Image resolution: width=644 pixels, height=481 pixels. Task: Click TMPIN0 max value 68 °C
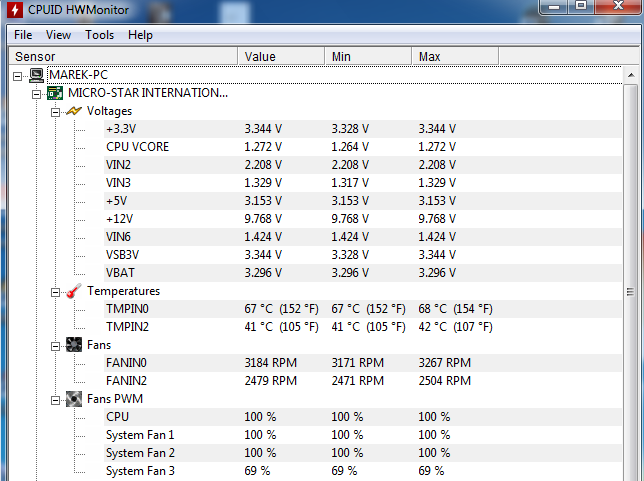(x=455, y=309)
